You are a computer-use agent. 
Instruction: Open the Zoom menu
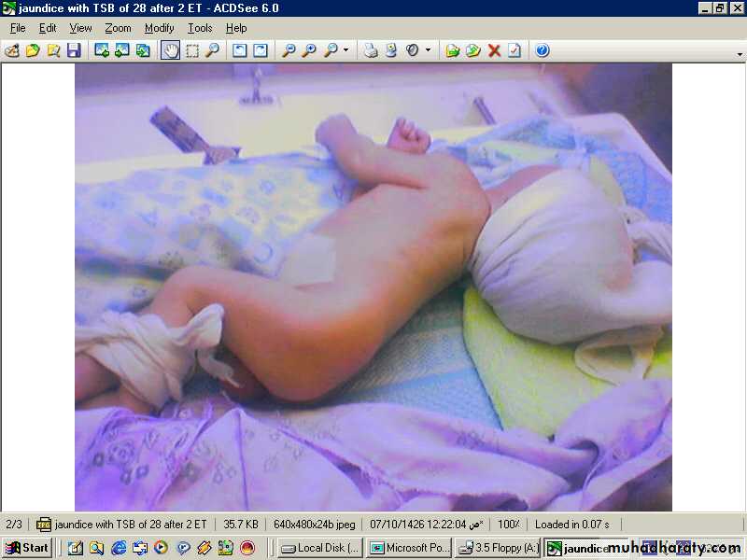(x=118, y=28)
